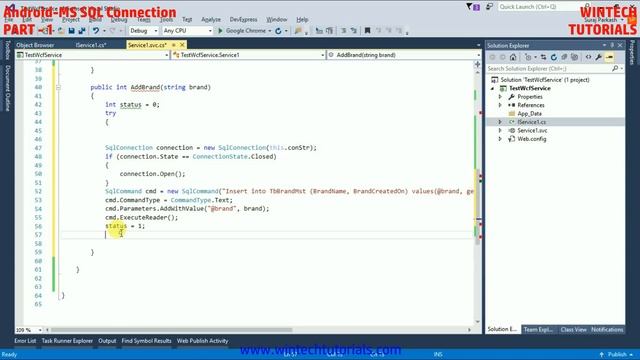Open the Undo history dropdown arrow
The height and width of the screenshot is (360, 640).
104,31
